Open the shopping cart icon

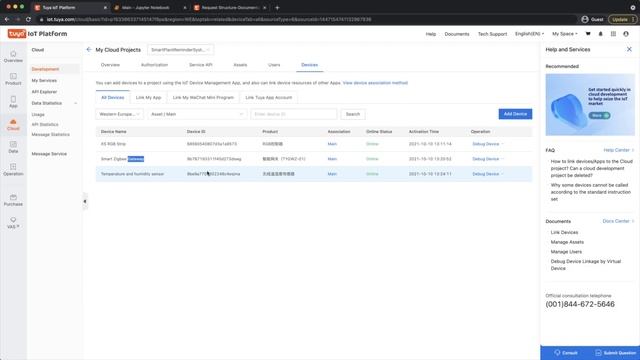coord(588,34)
